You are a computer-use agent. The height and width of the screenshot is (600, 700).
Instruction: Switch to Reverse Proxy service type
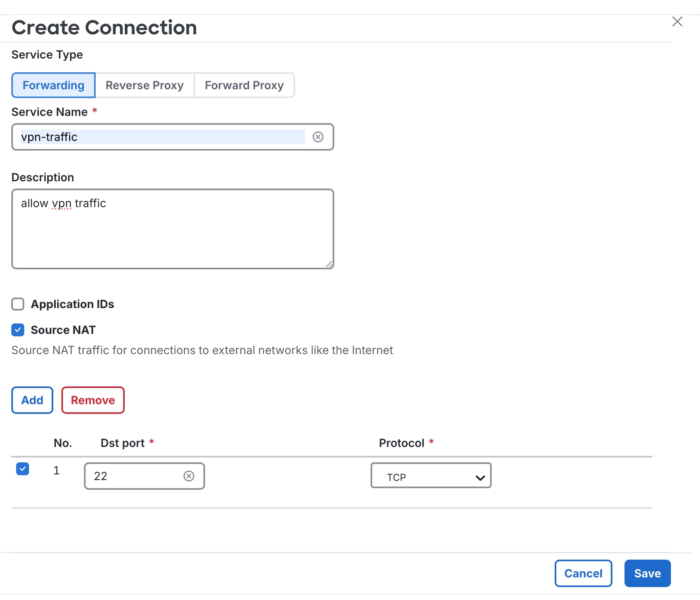point(145,85)
